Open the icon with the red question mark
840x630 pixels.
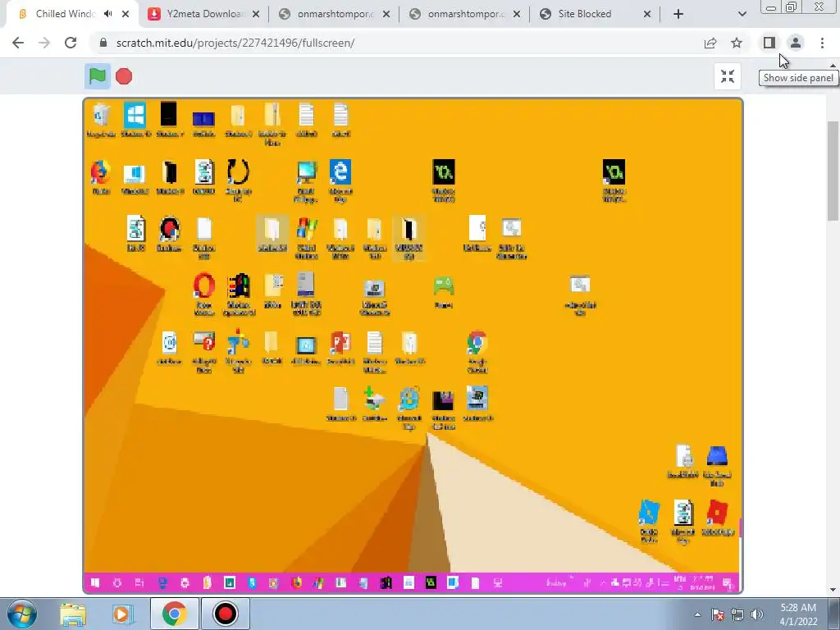[204, 343]
